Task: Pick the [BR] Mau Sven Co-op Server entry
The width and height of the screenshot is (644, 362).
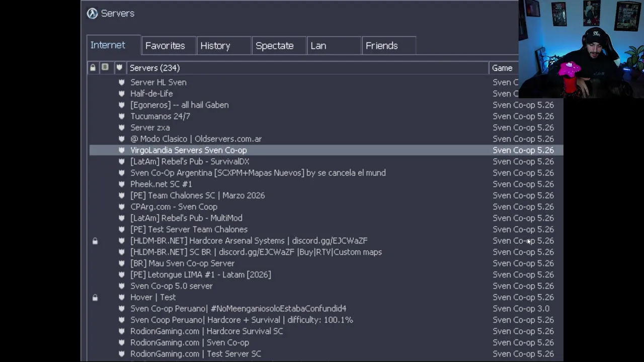Action: [x=183, y=263]
